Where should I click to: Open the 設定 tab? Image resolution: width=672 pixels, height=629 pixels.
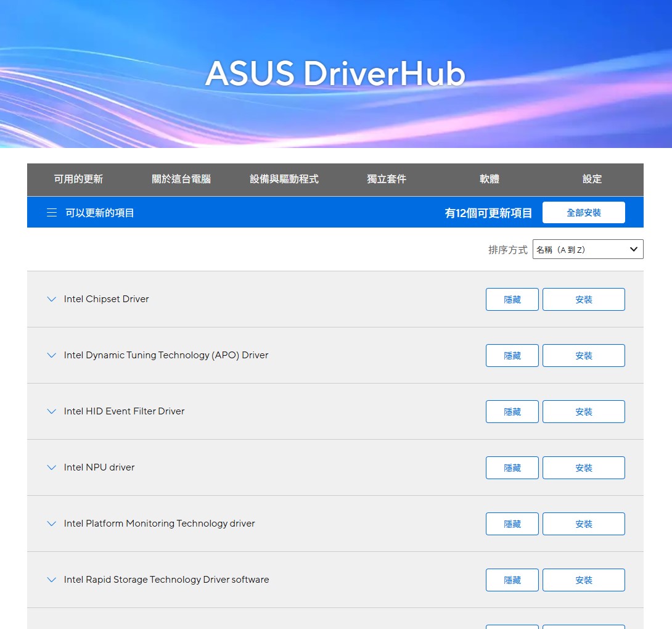tap(592, 179)
